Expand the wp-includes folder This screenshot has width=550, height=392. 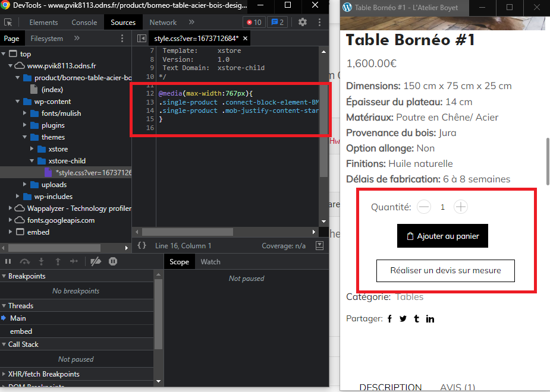click(x=17, y=197)
